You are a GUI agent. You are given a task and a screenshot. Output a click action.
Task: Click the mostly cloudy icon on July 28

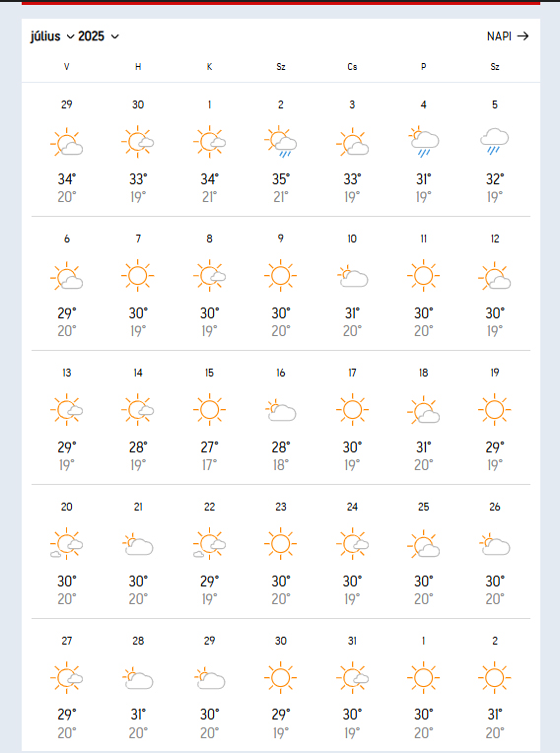[138, 678]
